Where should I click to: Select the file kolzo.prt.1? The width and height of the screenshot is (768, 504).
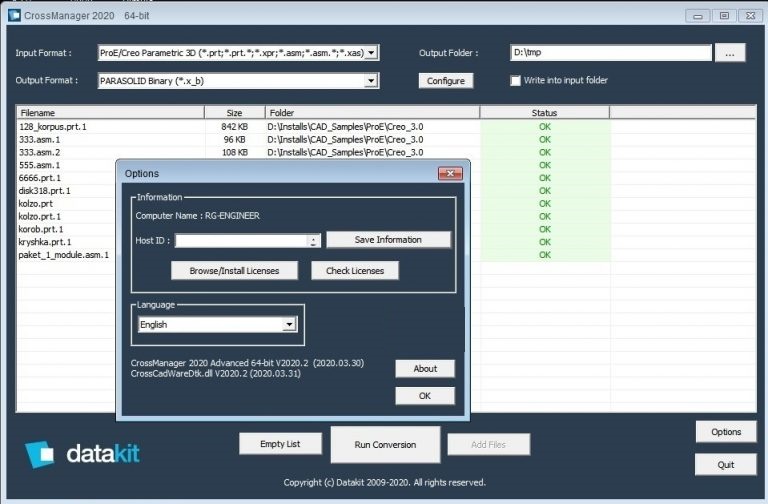40,216
